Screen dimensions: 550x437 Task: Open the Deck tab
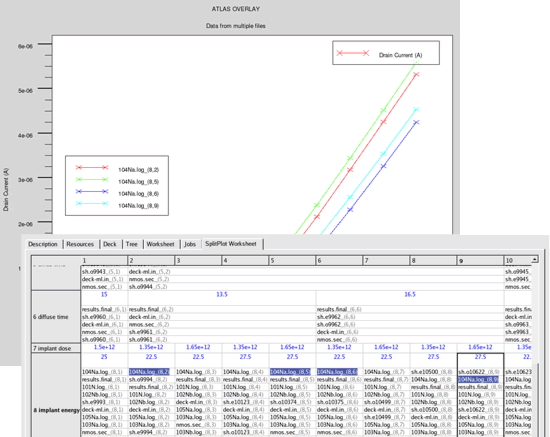pos(110,244)
